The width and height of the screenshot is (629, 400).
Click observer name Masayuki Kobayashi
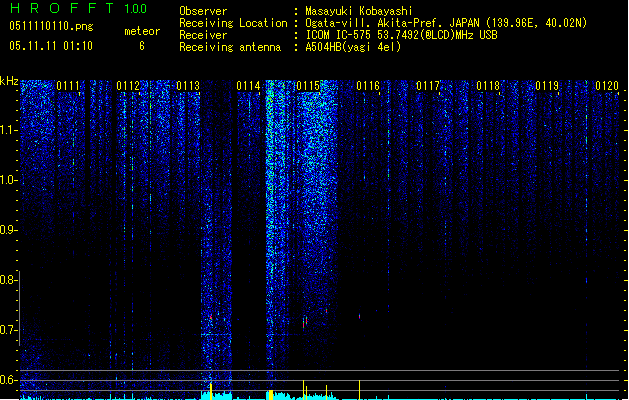359,11
